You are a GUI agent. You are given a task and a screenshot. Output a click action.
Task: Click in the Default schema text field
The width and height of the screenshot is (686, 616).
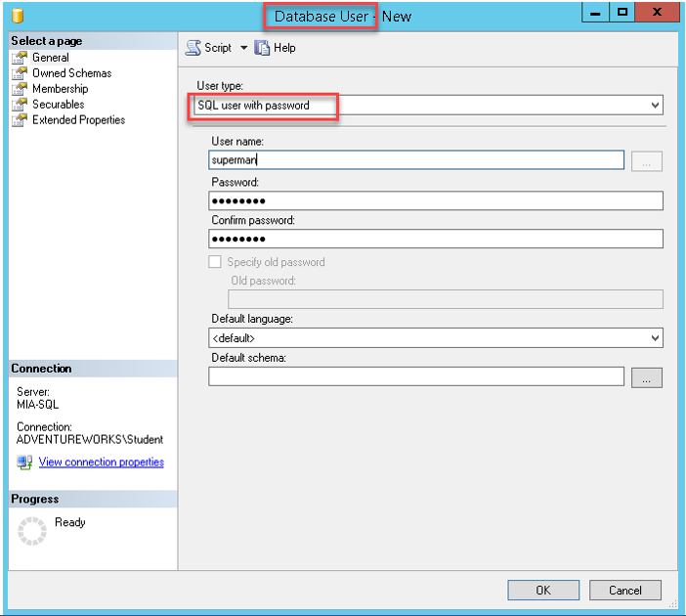416,376
